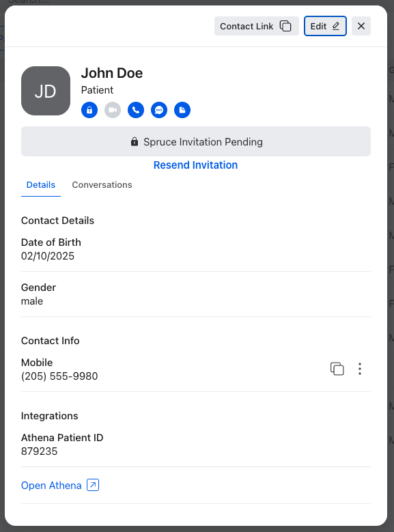Click the document icon under Patient
This screenshot has width=394, height=532.
pos(182,110)
